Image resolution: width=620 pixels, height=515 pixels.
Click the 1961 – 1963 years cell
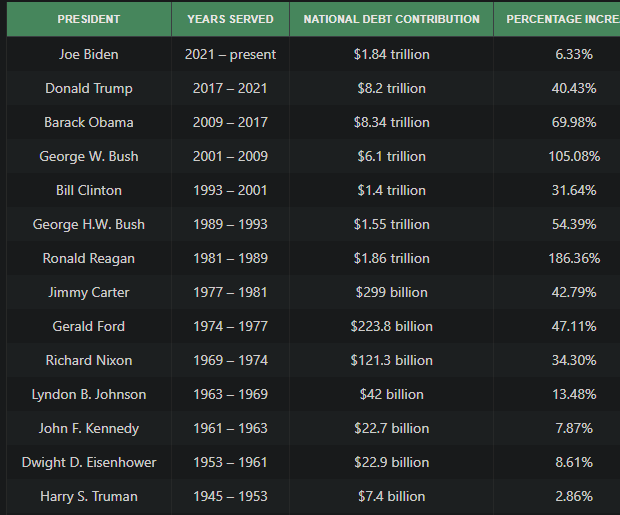coord(230,428)
